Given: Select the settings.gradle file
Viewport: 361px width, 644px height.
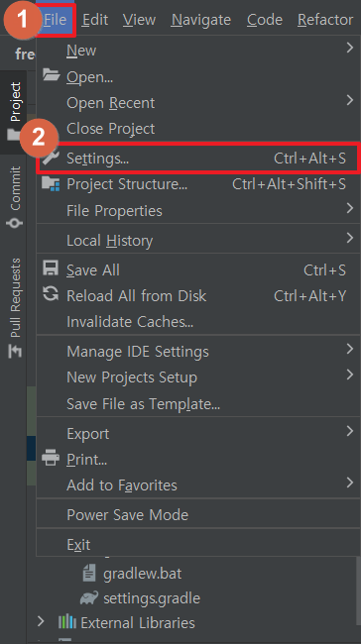Looking at the screenshot, I should click(152, 598).
